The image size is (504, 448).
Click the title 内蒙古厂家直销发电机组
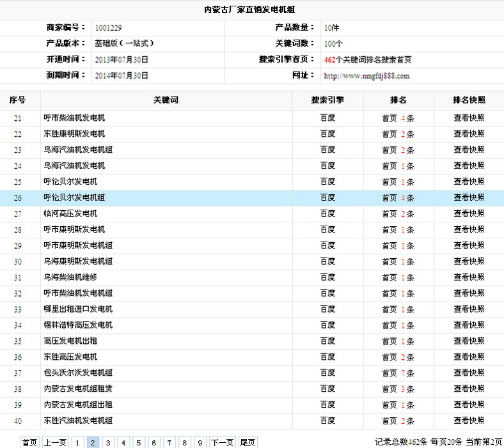pos(249,10)
